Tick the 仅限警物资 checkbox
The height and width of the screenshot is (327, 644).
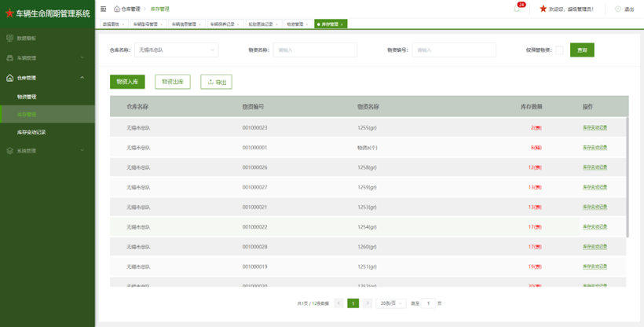tap(559, 50)
